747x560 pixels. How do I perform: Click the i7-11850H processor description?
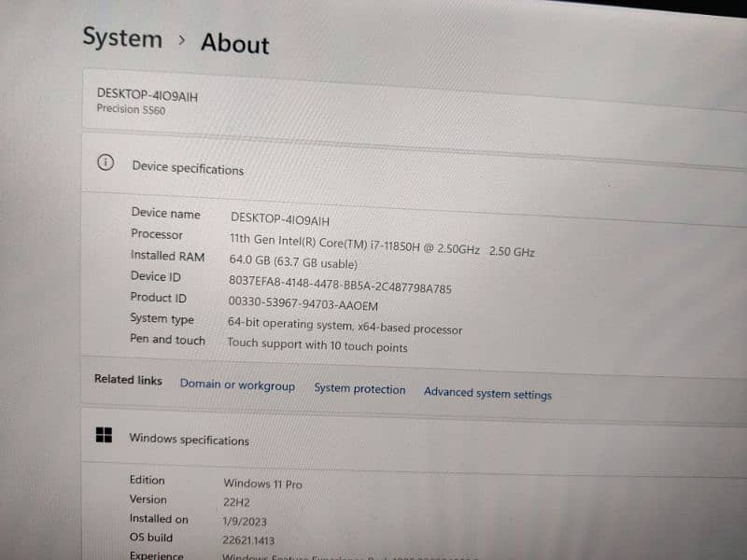click(382, 245)
